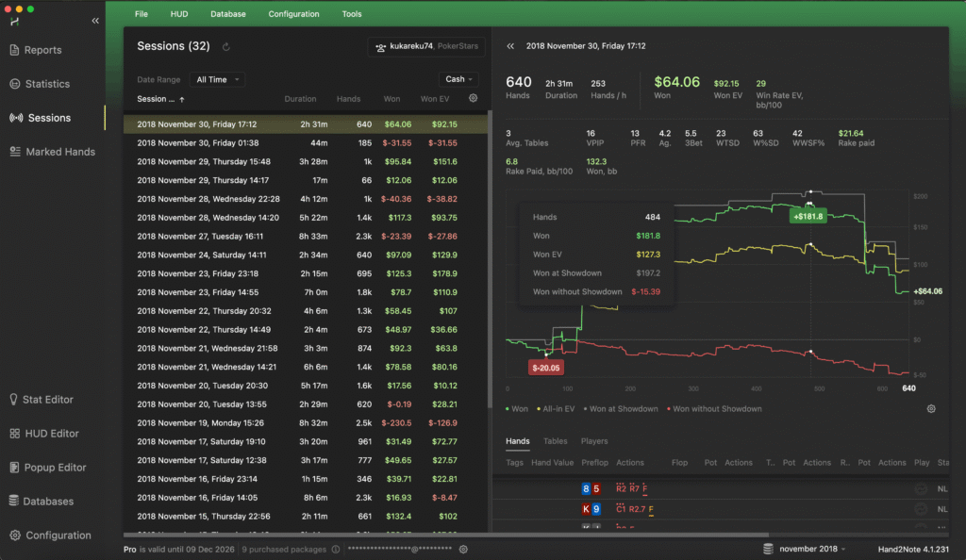
Task: Open the Databases section in sidebar
Action: 48,502
